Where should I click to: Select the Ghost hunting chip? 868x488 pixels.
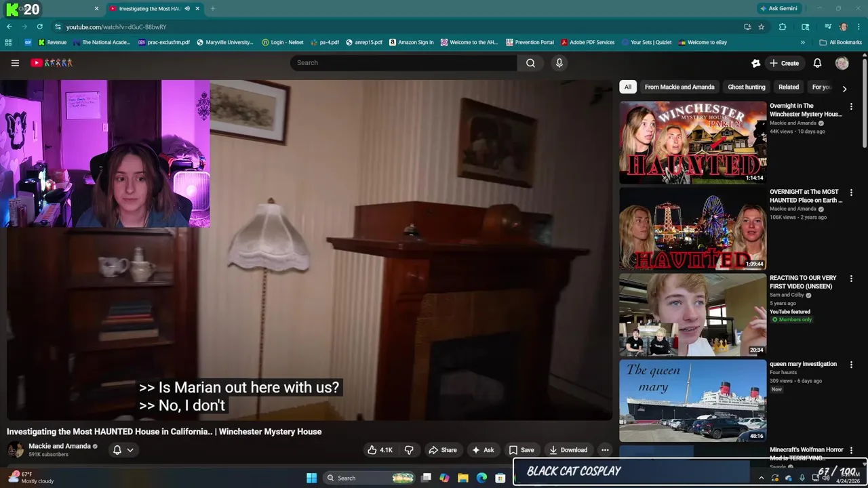[747, 87]
